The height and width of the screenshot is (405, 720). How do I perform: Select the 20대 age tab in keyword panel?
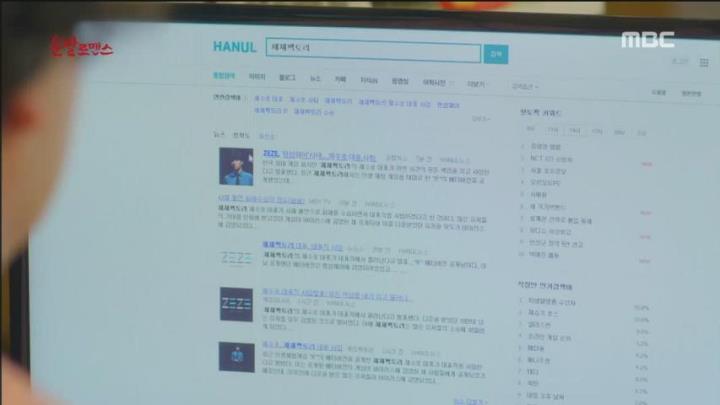[575, 131]
